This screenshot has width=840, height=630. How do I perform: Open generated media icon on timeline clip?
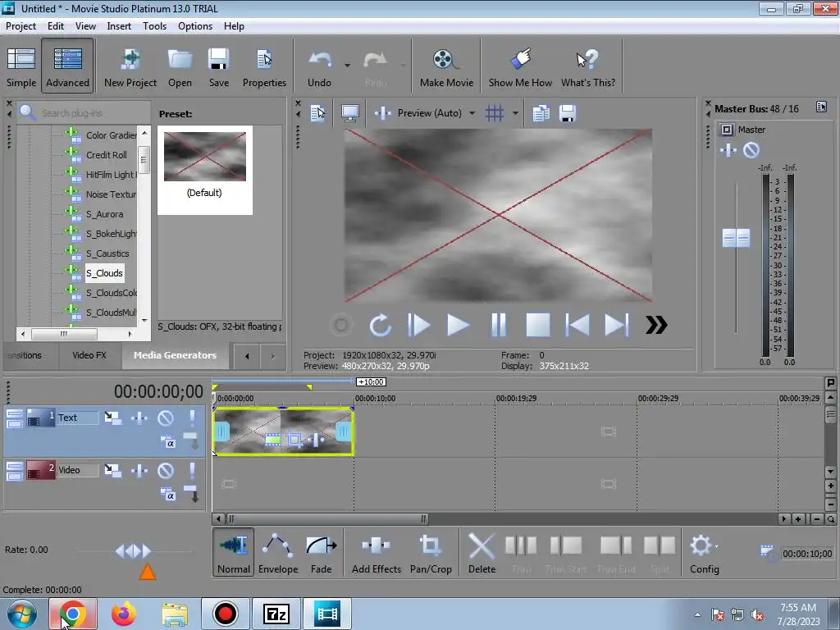click(272, 440)
